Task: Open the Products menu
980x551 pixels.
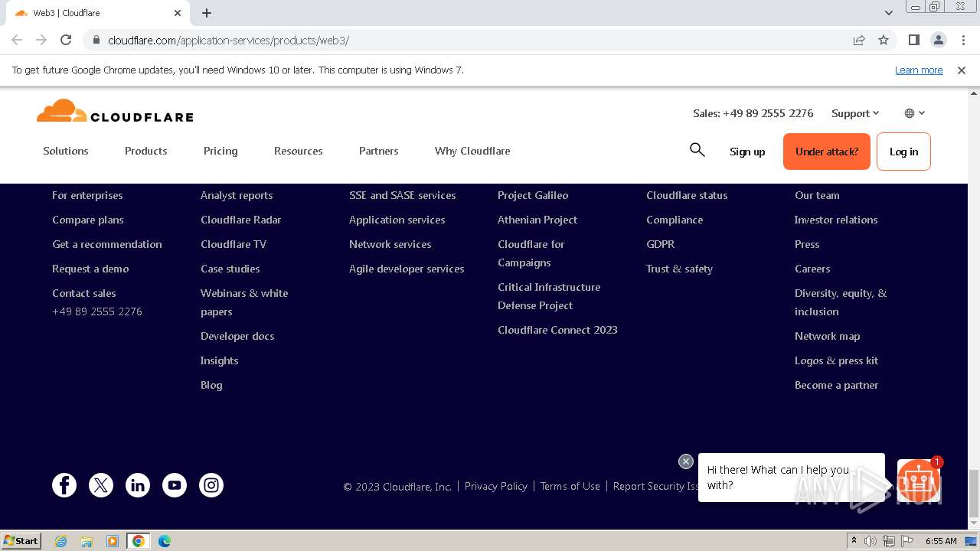Action: click(146, 151)
